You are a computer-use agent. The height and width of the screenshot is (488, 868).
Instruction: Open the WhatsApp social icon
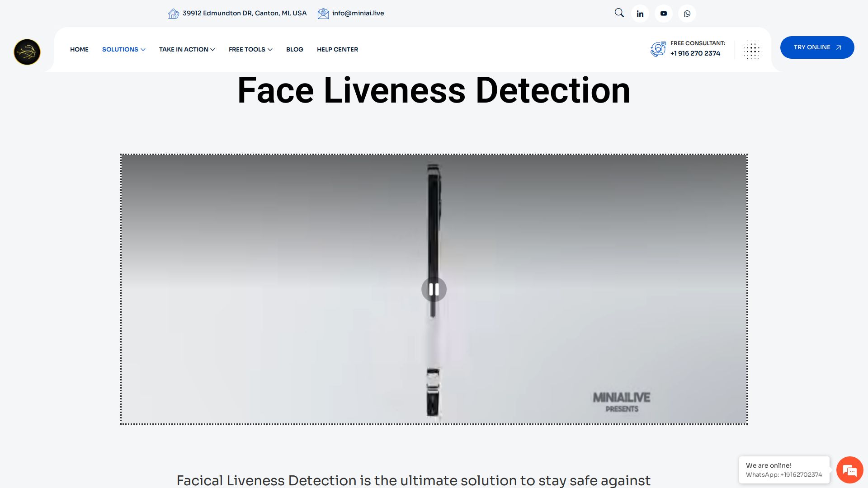[687, 14]
